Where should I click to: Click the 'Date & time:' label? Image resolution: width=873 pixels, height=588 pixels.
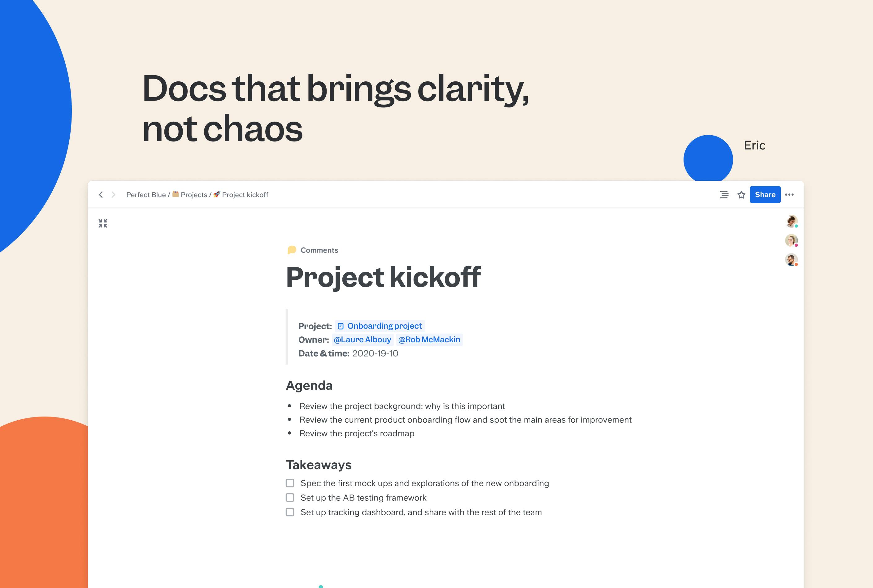click(324, 353)
